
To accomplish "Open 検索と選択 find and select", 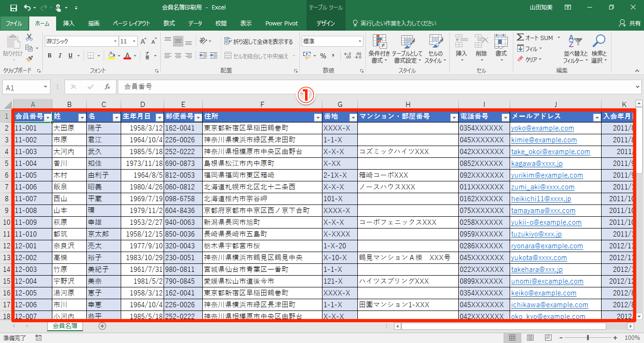I will [x=599, y=49].
